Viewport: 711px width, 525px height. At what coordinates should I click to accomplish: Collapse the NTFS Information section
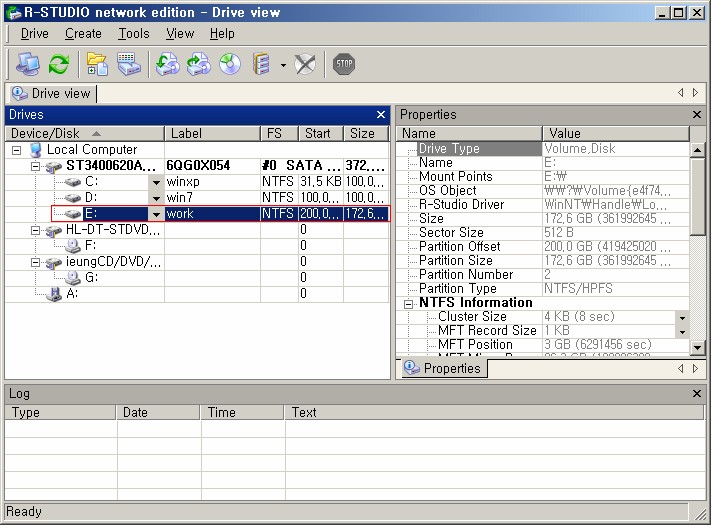point(408,304)
